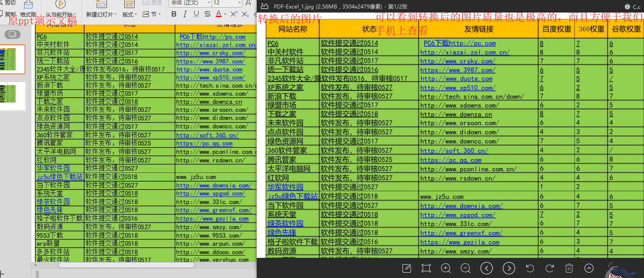The width and height of the screenshot is (644, 278).
Task: Click the Section (节) icon
Action: pos(146,14)
